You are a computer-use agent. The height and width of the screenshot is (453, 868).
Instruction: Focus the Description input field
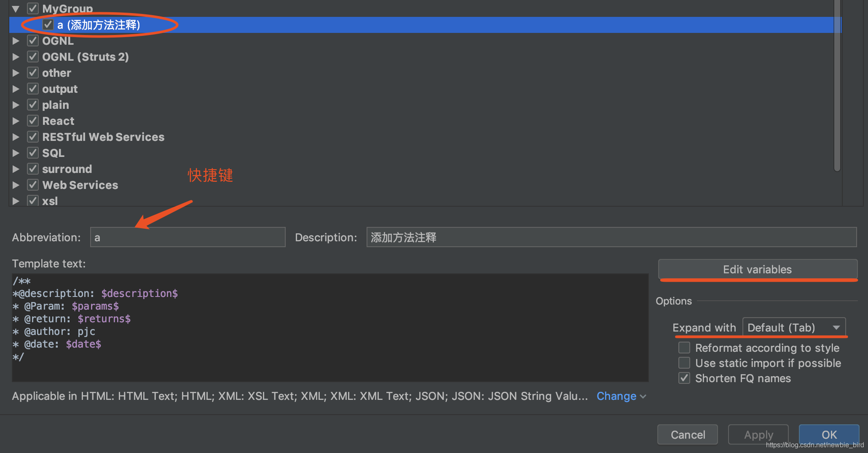611,237
